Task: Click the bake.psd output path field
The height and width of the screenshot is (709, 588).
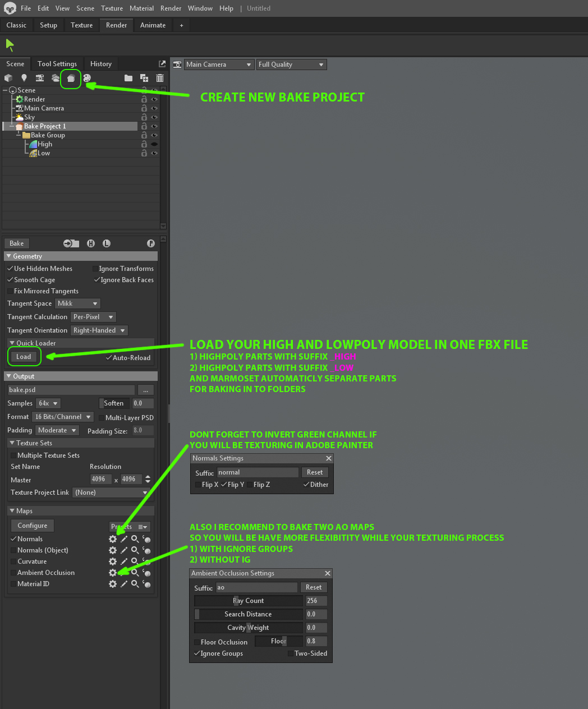Action: tap(71, 390)
